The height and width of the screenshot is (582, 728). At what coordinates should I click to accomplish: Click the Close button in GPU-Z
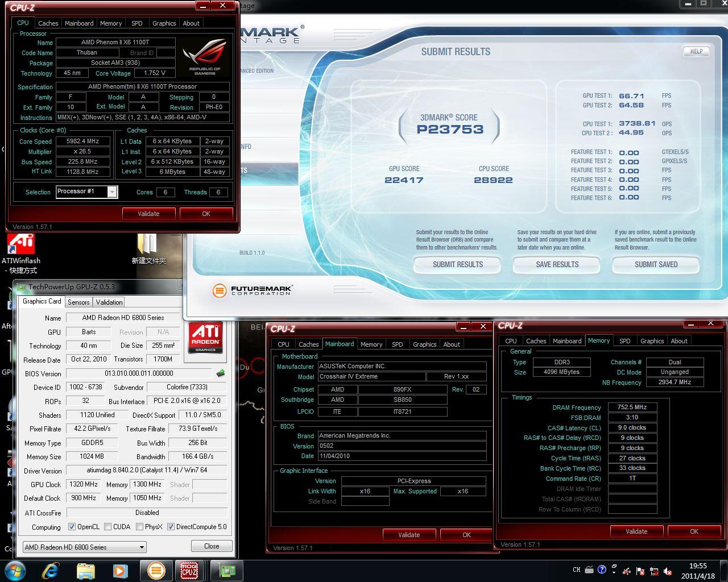(x=212, y=546)
